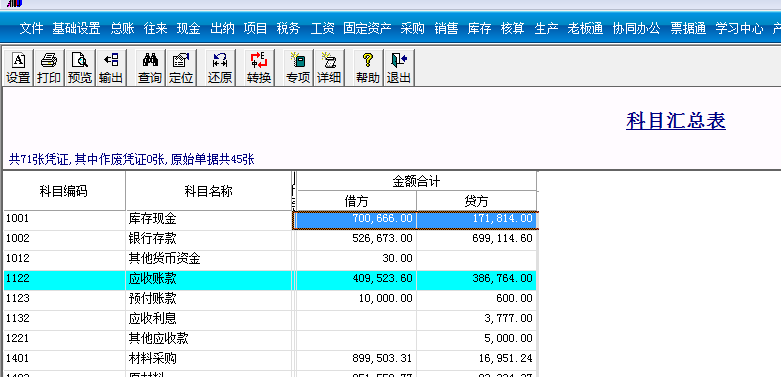
Task: Open the 现金 menu
Action: pyautogui.click(x=188, y=28)
